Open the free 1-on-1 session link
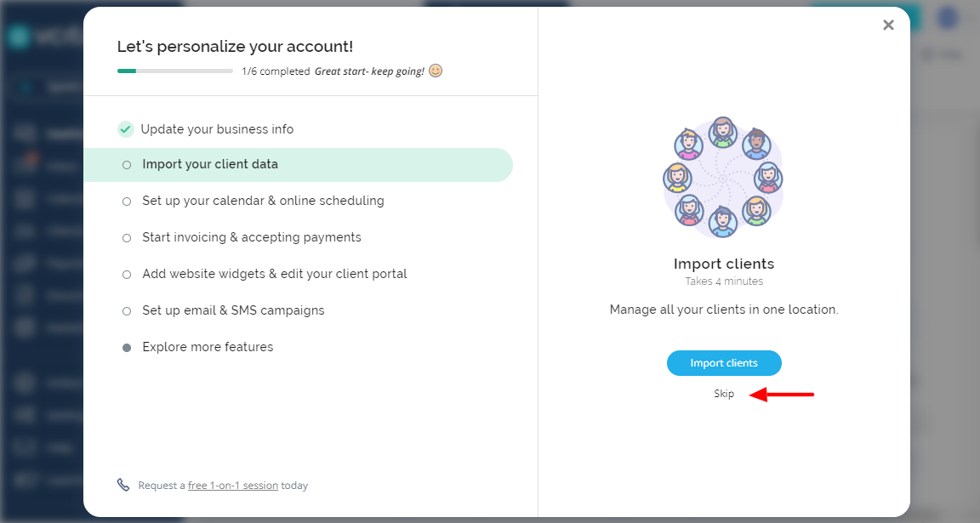The width and height of the screenshot is (980, 523). (x=233, y=486)
